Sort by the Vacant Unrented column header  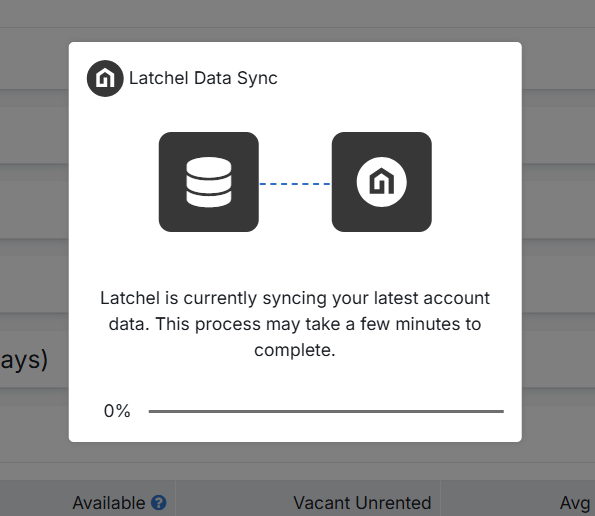pyautogui.click(x=362, y=503)
